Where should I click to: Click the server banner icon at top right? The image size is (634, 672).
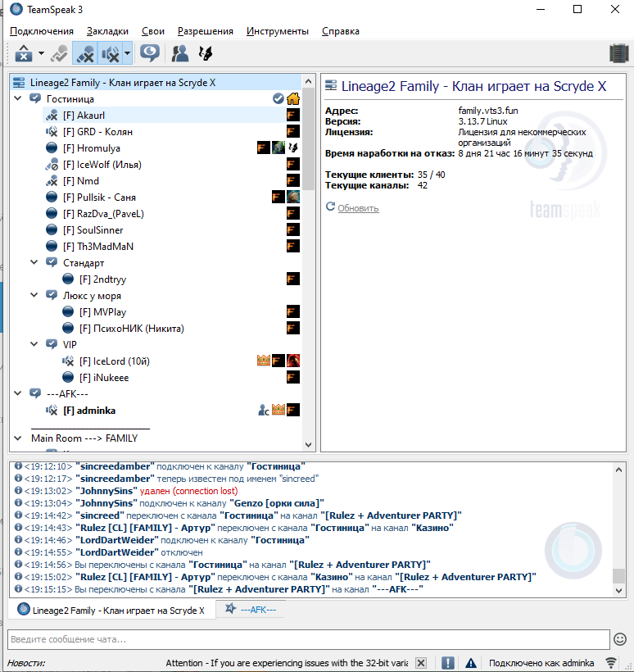coord(618,54)
